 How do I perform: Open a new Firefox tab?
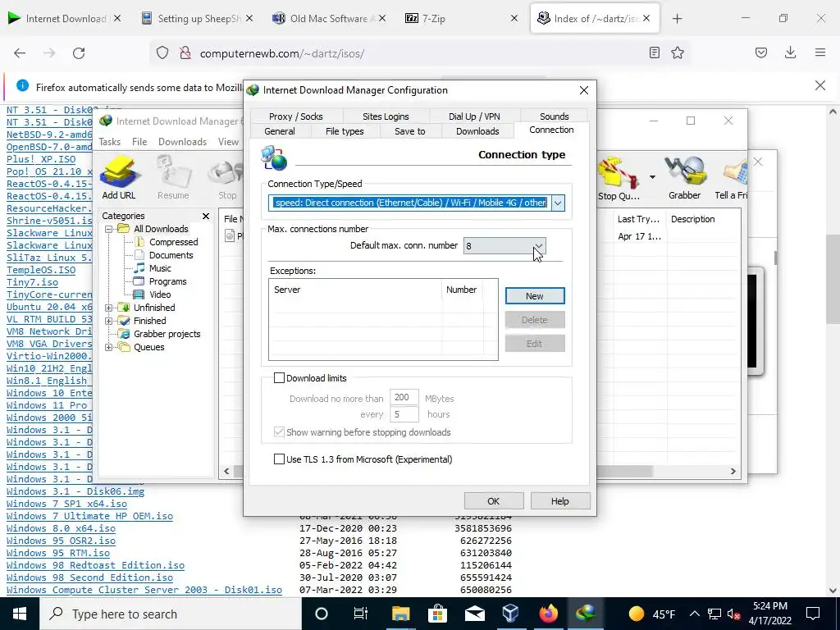[x=677, y=19]
